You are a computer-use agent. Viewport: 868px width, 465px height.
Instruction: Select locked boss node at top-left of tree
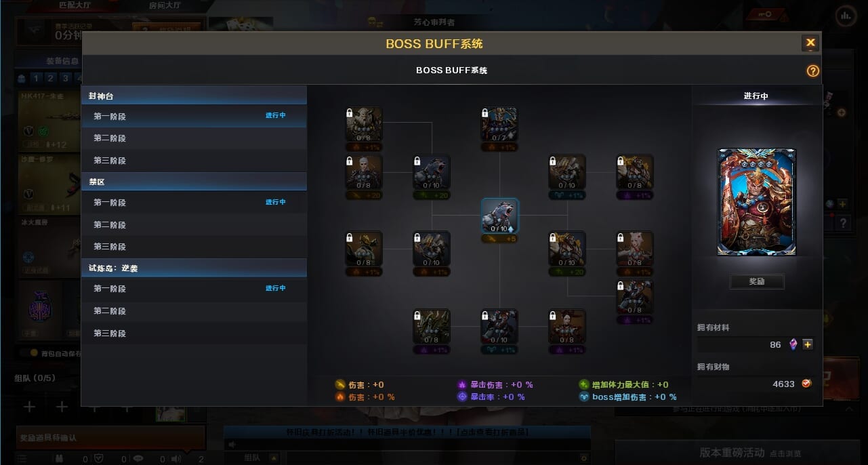(364, 124)
